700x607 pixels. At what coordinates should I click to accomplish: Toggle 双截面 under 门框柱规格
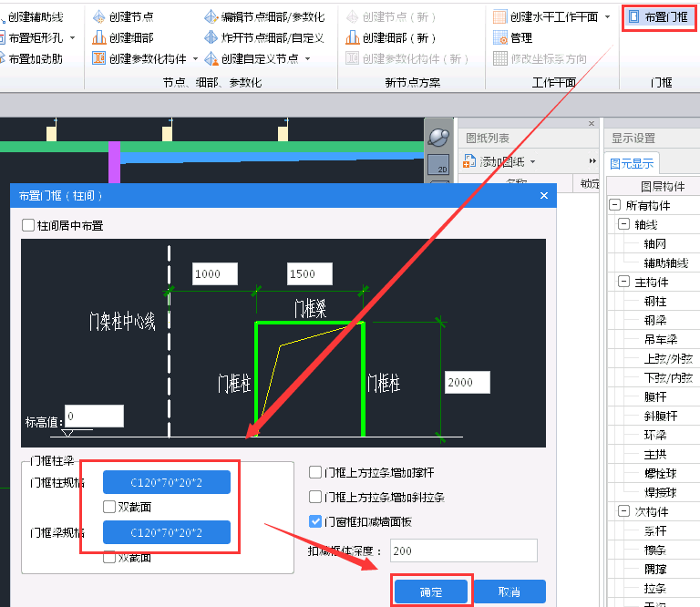coord(109,507)
